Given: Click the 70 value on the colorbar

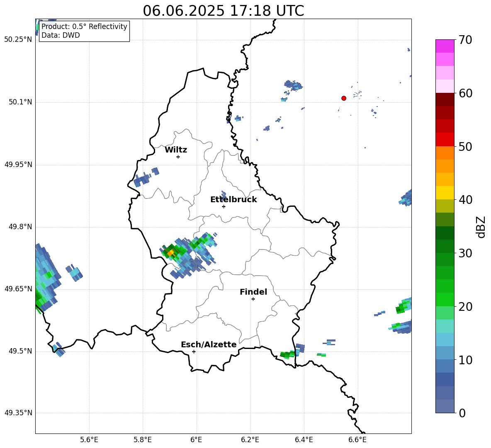Looking at the screenshot, I should 465,40.
